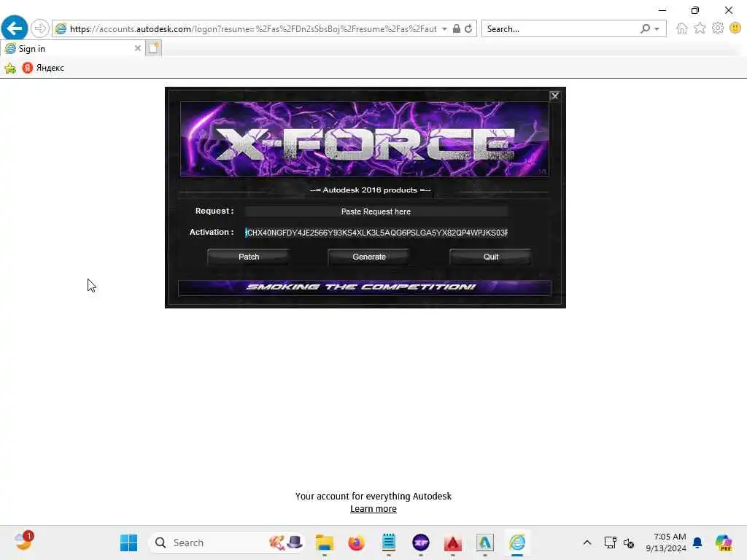Click the browser Forward arrow button
Screen dimensions: 747x560
[41, 28]
